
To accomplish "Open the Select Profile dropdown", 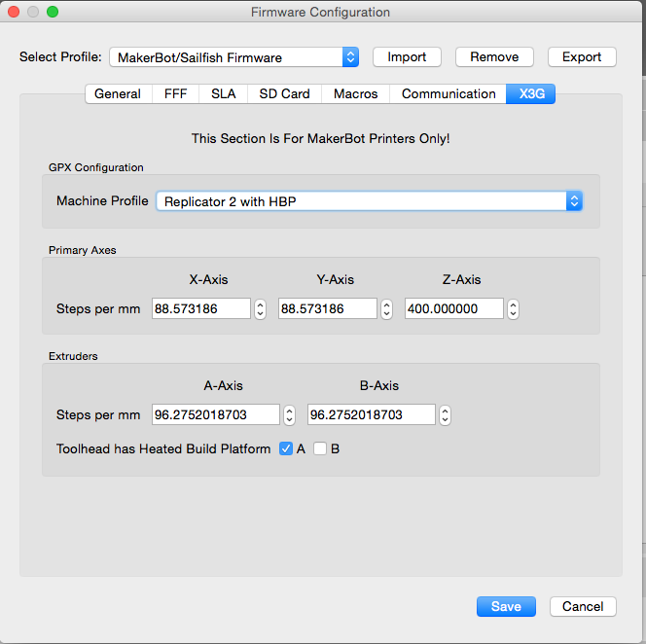I will [x=234, y=56].
